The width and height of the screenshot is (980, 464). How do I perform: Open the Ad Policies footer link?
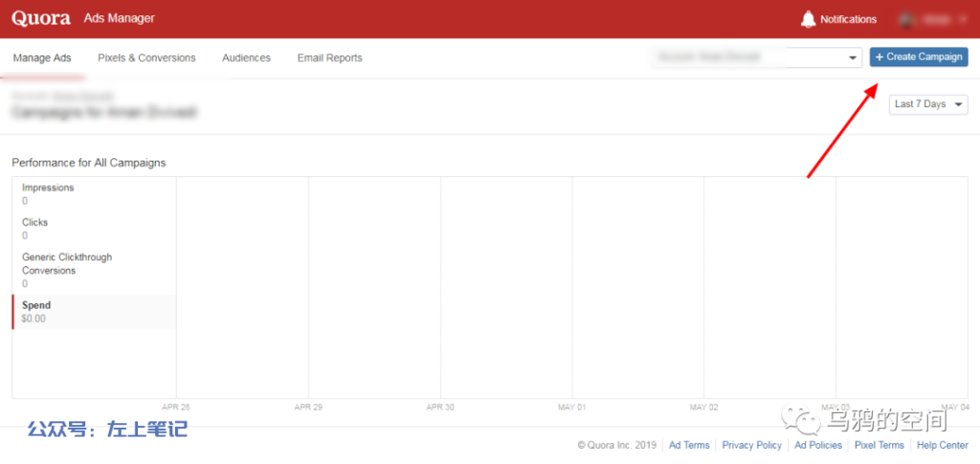[x=818, y=445]
